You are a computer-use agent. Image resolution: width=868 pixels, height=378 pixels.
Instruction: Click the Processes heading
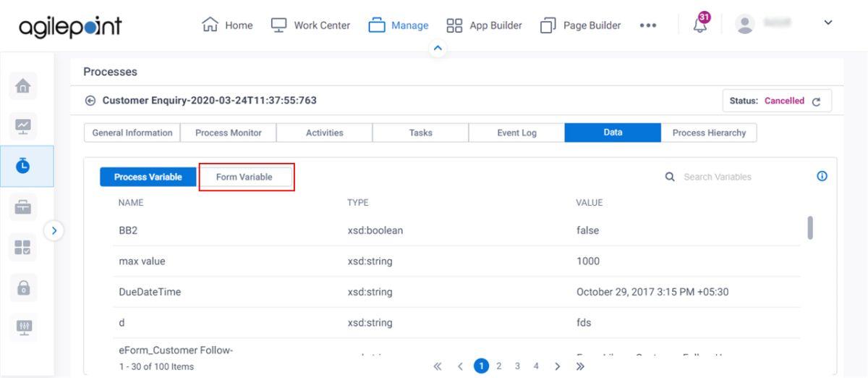pyautogui.click(x=110, y=72)
